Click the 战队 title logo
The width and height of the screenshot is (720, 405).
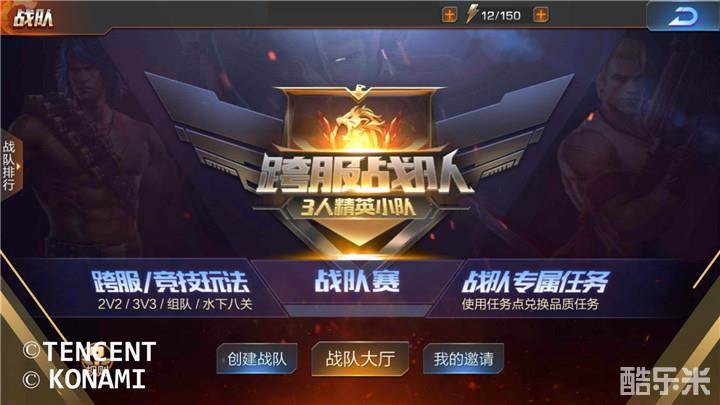33,17
